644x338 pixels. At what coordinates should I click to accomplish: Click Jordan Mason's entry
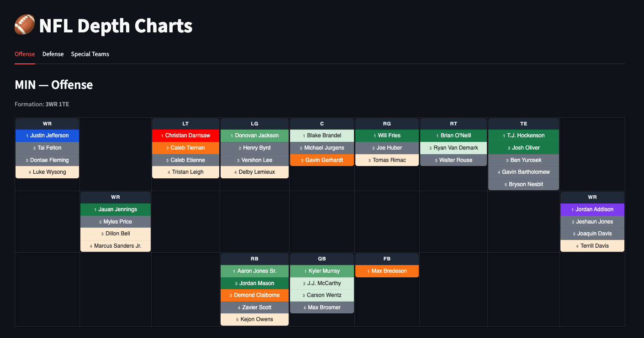tap(254, 283)
